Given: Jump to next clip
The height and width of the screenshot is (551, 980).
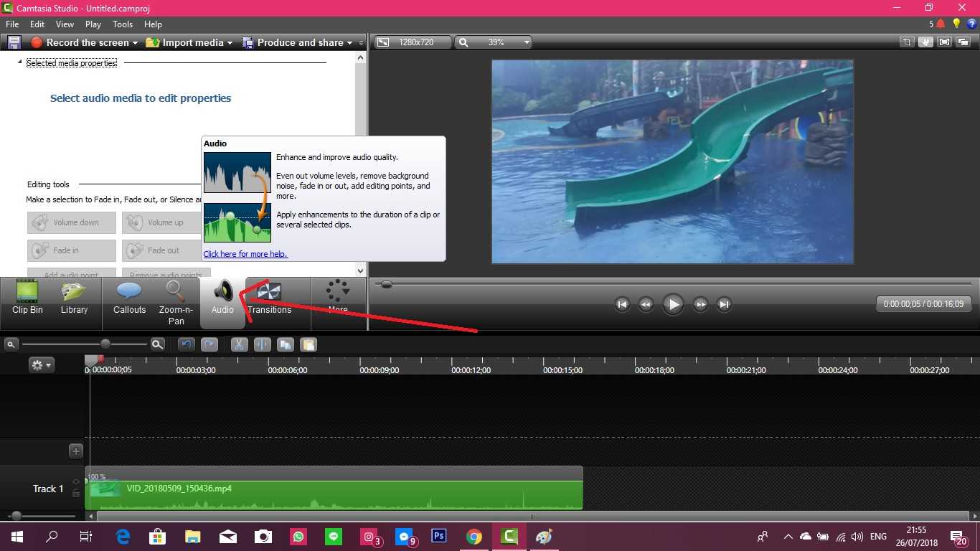Looking at the screenshot, I should click(x=724, y=304).
